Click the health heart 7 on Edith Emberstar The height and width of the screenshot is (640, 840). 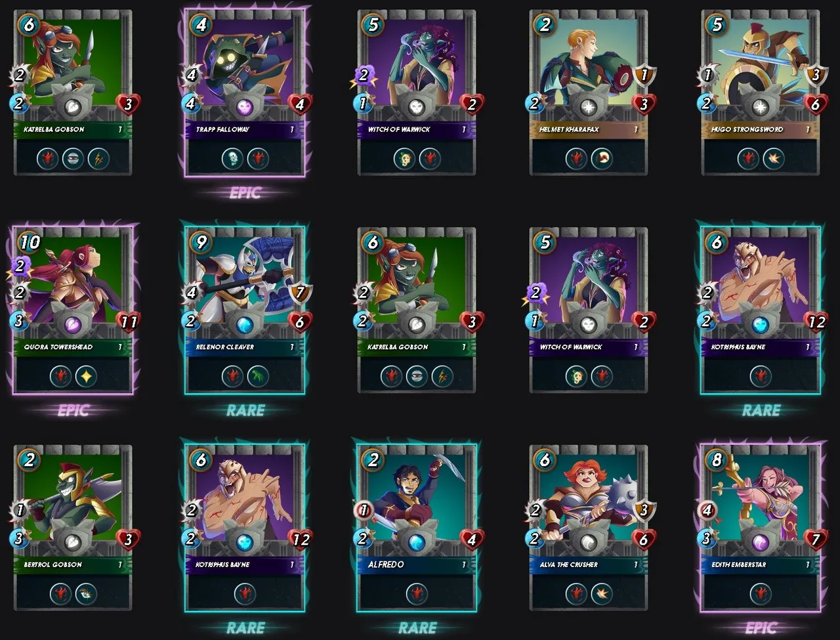pos(816,540)
